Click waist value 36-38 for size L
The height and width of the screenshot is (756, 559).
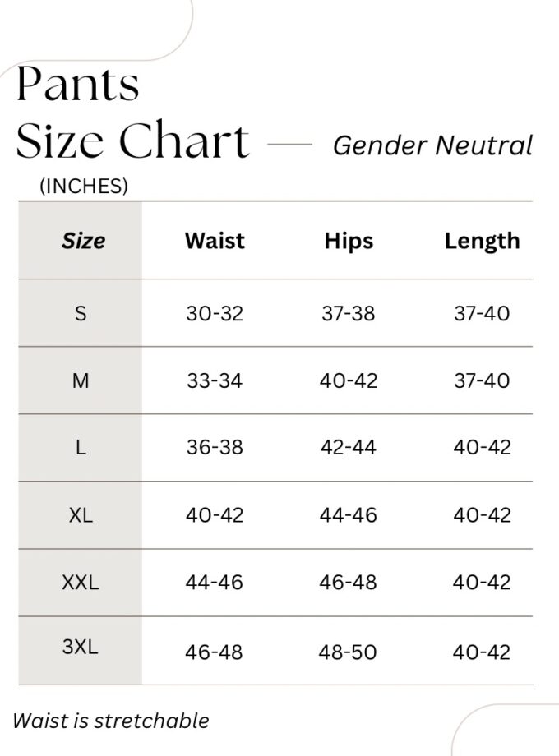coord(215,448)
